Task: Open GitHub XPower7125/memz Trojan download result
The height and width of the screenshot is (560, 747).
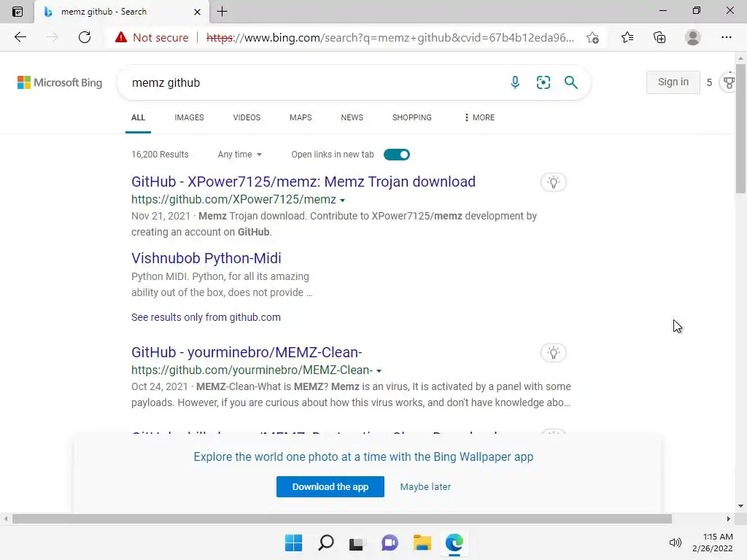Action: [303, 182]
